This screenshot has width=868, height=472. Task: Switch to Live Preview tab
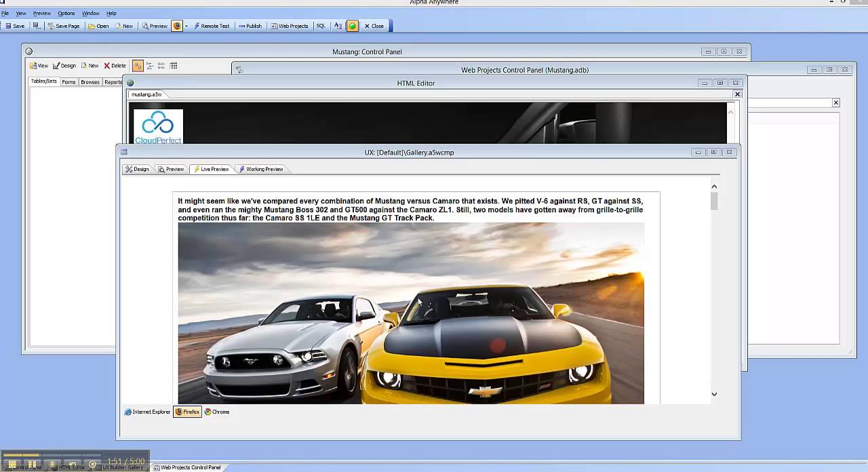212,169
